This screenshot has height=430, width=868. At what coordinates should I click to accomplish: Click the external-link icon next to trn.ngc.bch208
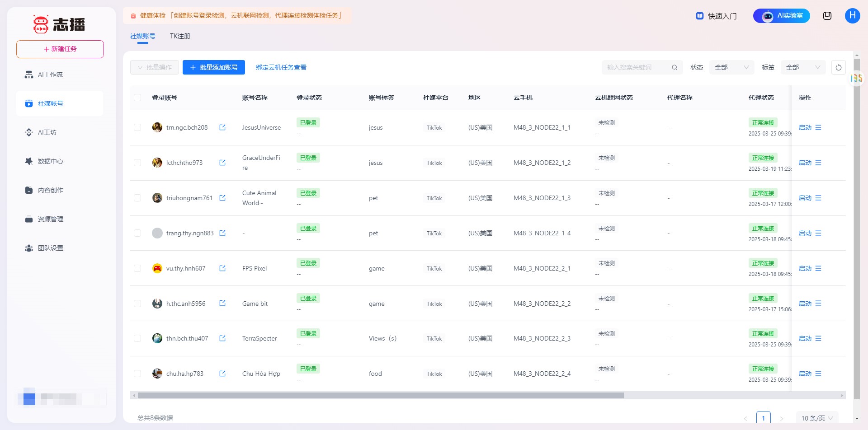[222, 127]
